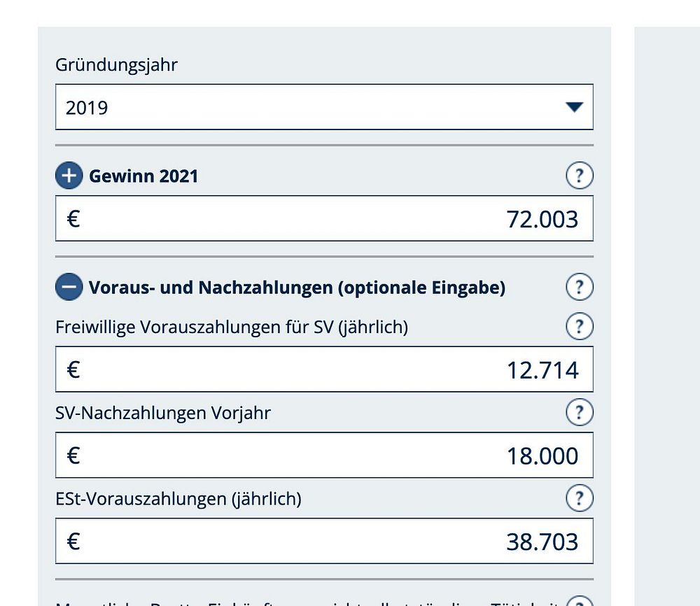Select the SV-Nachzahlungen field showing 18.000
700x606 pixels.
324,456
